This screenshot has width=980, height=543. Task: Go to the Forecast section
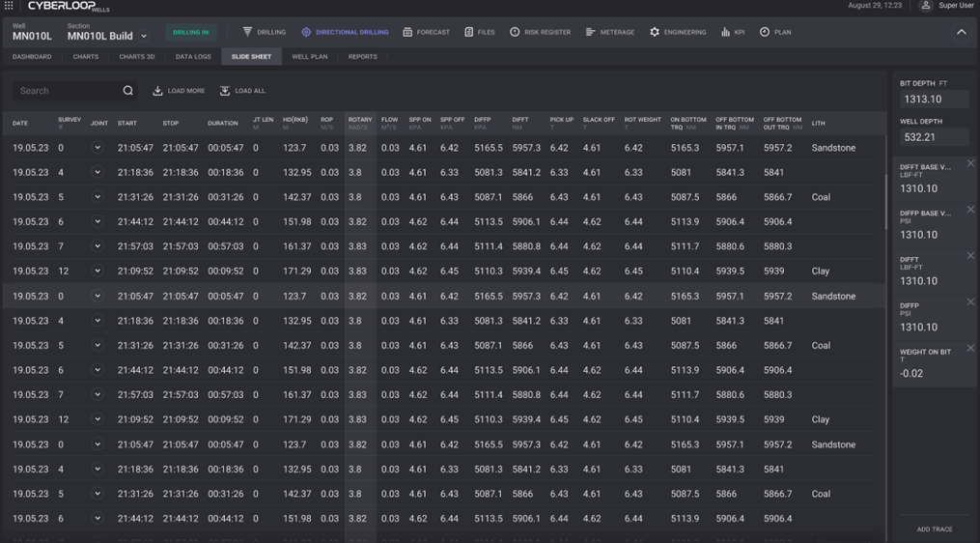pos(426,32)
